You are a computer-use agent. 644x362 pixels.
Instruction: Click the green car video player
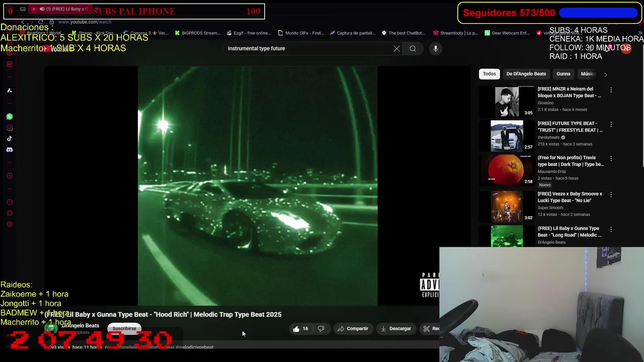click(x=258, y=186)
